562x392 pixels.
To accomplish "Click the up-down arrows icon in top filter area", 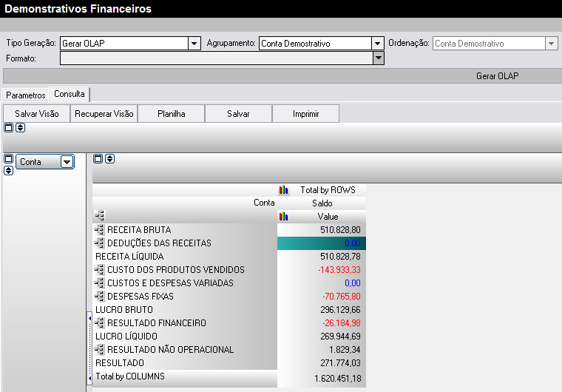I will [x=21, y=127].
